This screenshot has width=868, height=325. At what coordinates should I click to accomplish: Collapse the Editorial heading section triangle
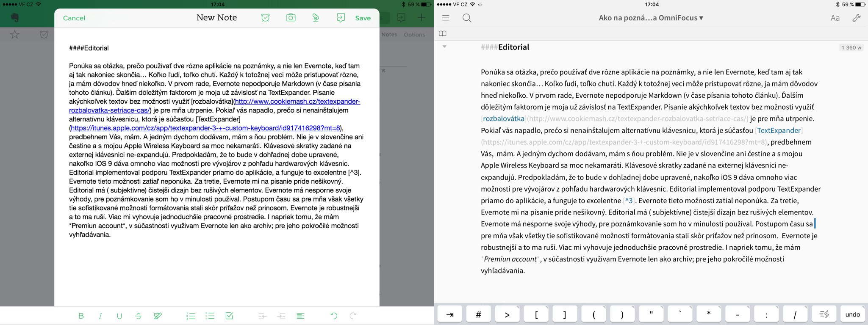444,47
